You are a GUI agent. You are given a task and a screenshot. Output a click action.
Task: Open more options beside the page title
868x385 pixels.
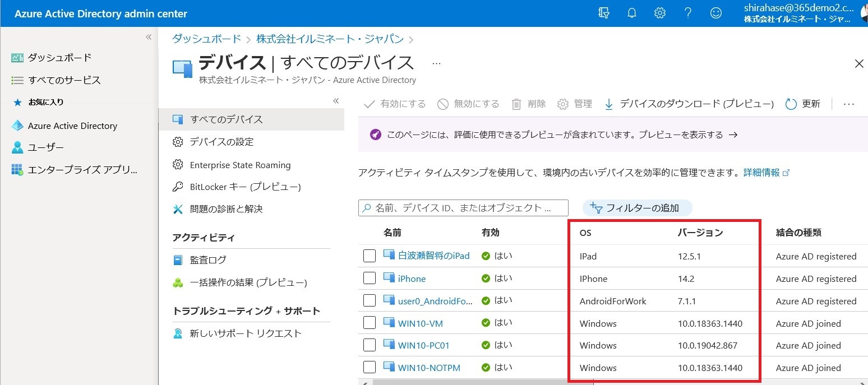[436, 63]
